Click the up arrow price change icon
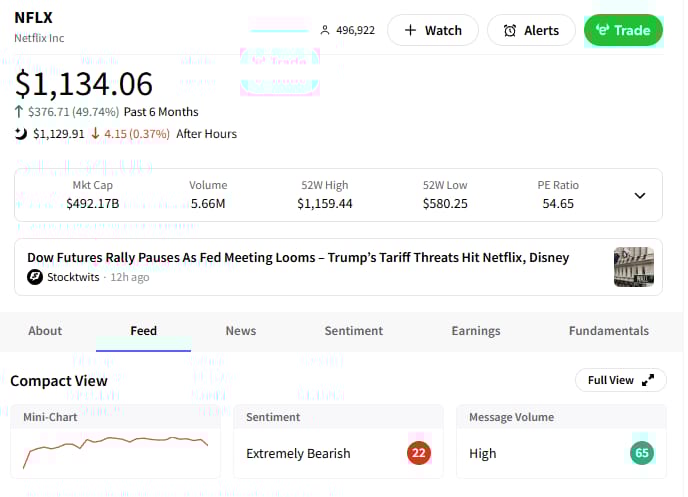The width and height of the screenshot is (688, 497). [x=18, y=111]
